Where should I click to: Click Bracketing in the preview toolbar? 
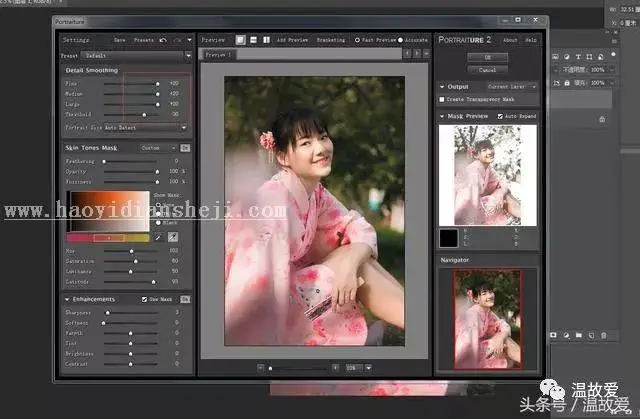(331, 40)
